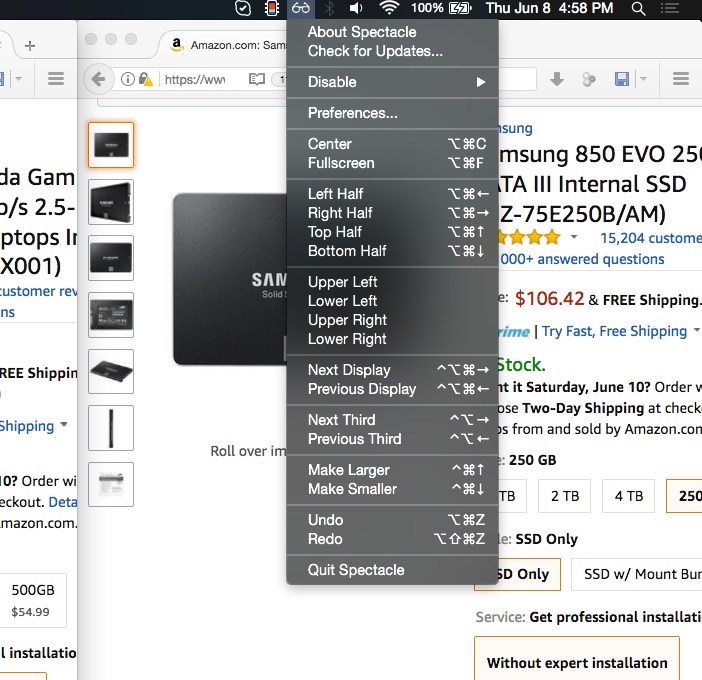Open dropdown arrow beside floppy-disk icon
Screen dimensions: 702x680
click(x=643, y=79)
